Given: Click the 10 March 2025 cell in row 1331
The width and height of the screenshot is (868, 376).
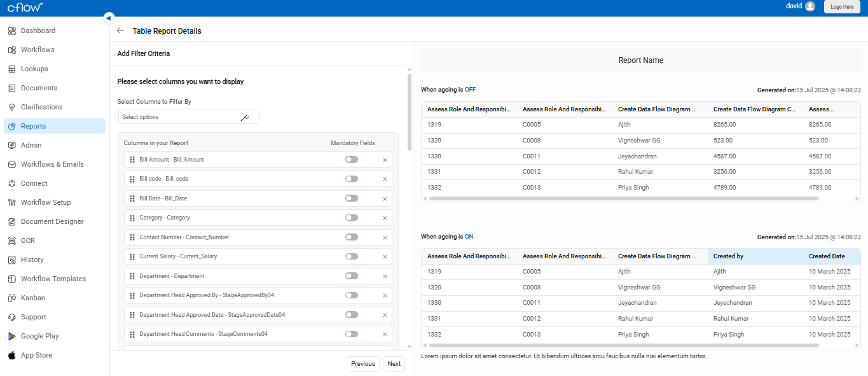Looking at the screenshot, I should (x=830, y=319).
